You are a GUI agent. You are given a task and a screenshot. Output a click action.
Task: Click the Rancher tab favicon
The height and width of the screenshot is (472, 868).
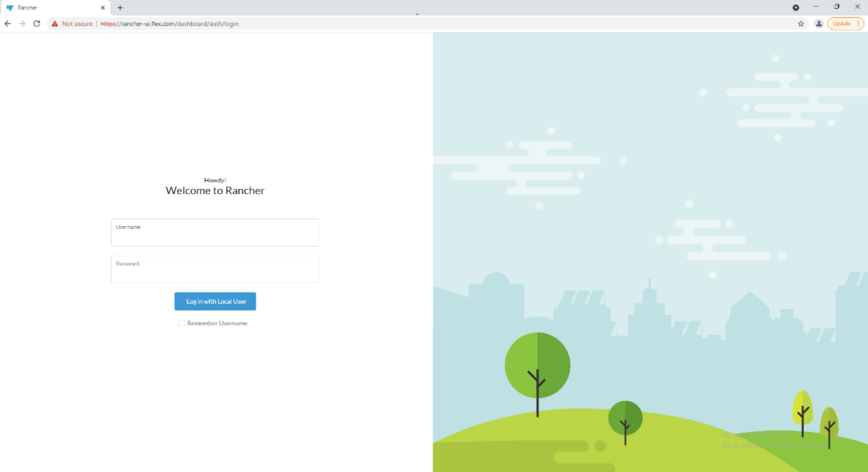pyautogui.click(x=10, y=8)
